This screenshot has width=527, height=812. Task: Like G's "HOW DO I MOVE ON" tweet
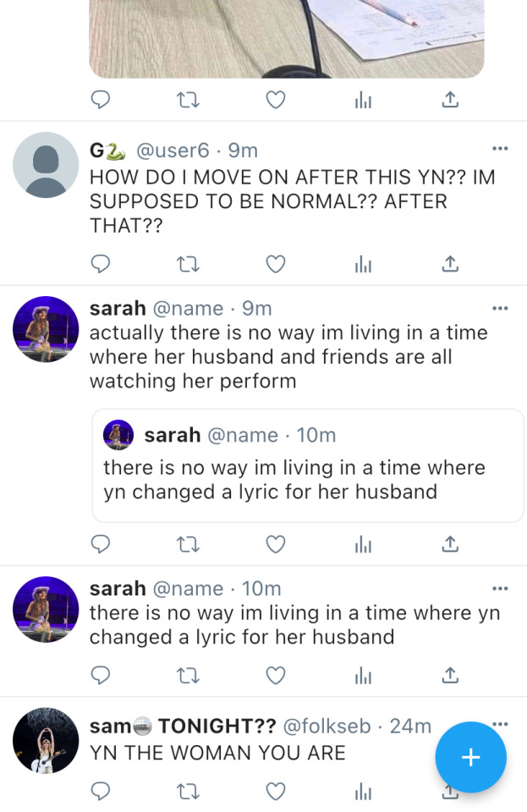pos(276,264)
